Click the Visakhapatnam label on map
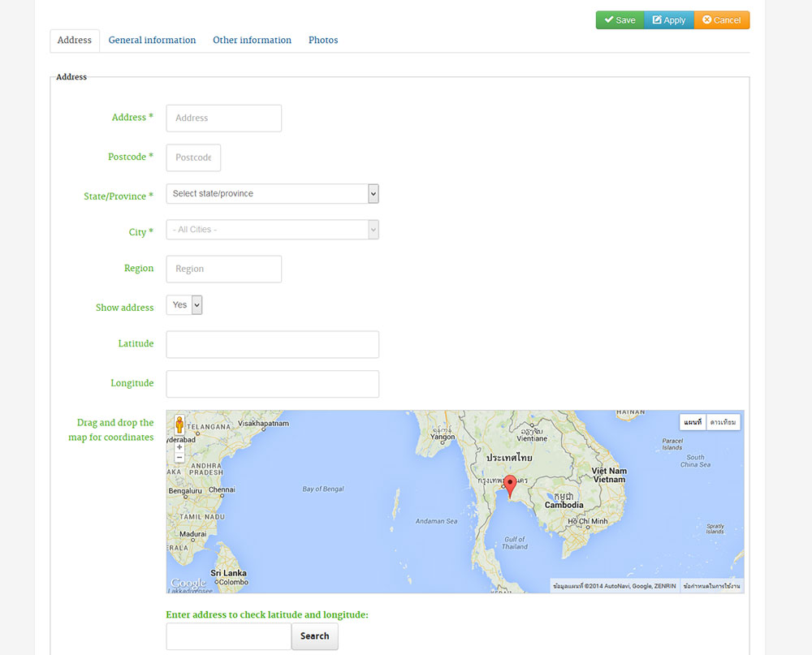The image size is (812, 655). point(264,424)
